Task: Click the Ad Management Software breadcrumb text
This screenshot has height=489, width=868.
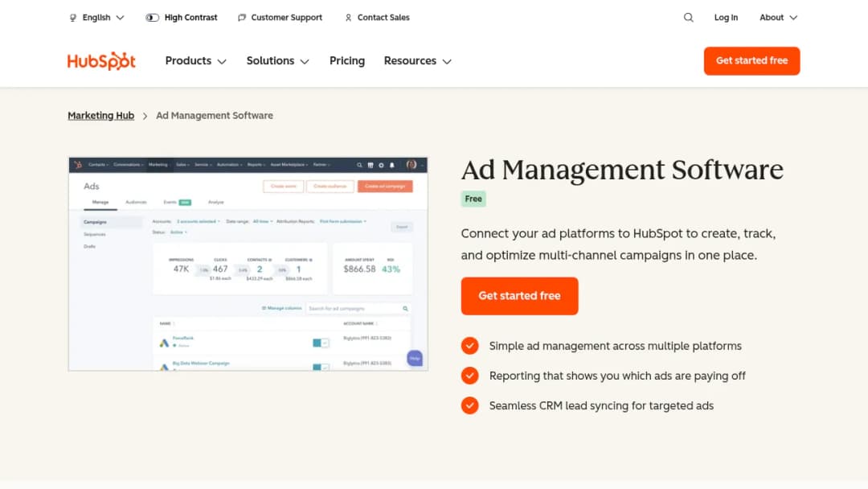Action: click(215, 116)
